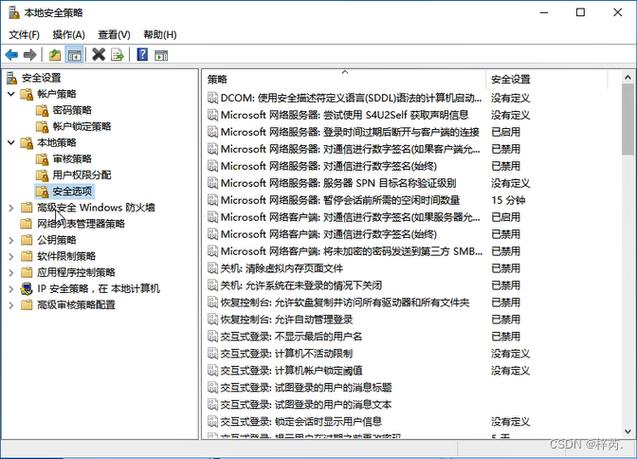
Task: Select Microsoft 网络客户端: 对通信进行数字签名(始终)
Action: point(329,234)
